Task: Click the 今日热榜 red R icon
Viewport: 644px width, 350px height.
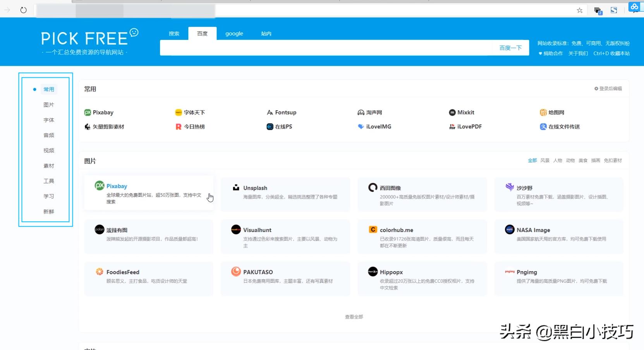Action: (x=179, y=127)
